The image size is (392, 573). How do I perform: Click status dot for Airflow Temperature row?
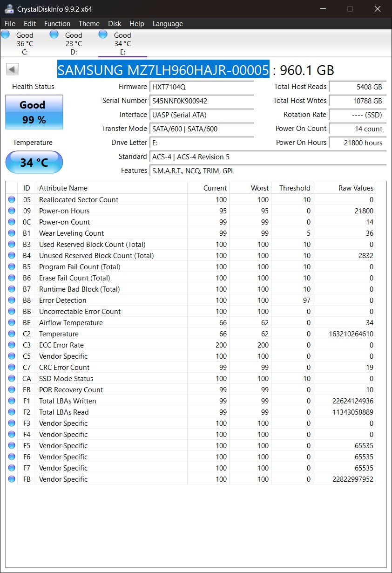point(12,323)
